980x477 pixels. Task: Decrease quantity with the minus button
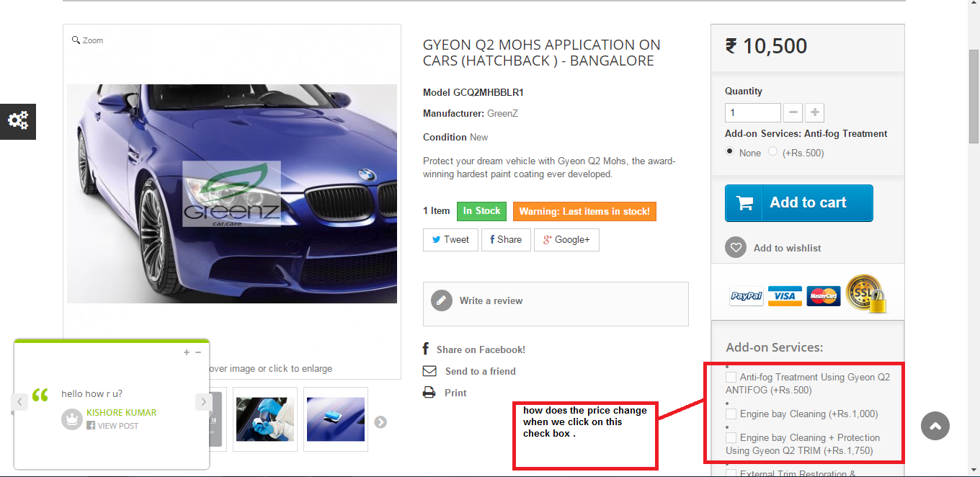[x=793, y=112]
